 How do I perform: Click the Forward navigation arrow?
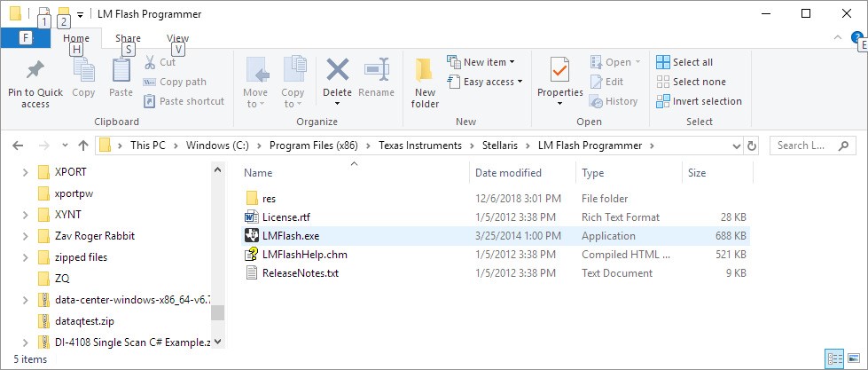[x=45, y=146]
